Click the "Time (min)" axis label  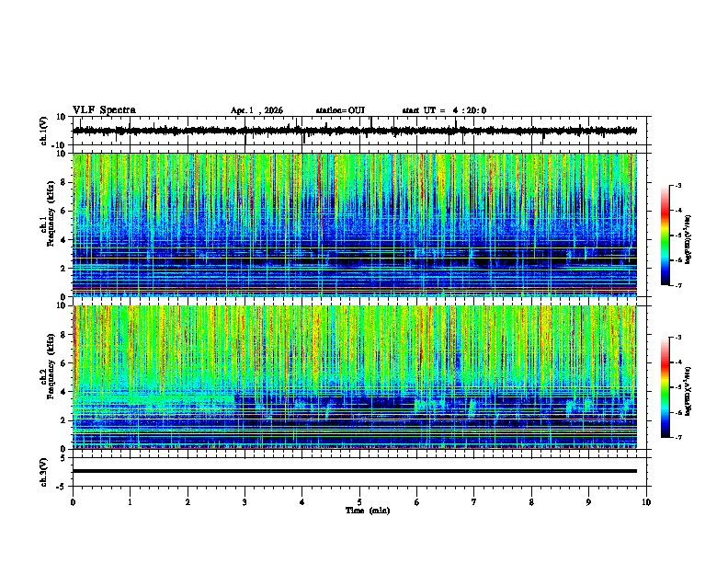pyautogui.click(x=368, y=511)
